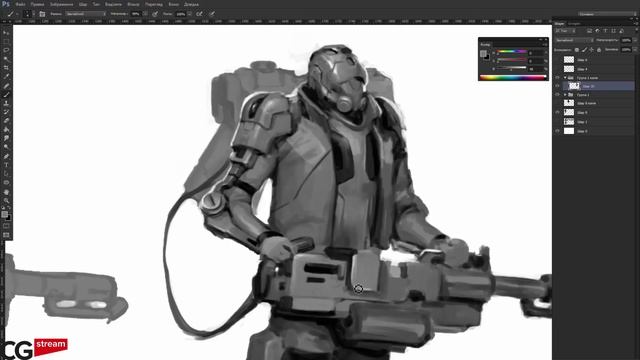This screenshot has width=640, height=360.
Task: Select the Lasso tool
Action: coord(6,50)
